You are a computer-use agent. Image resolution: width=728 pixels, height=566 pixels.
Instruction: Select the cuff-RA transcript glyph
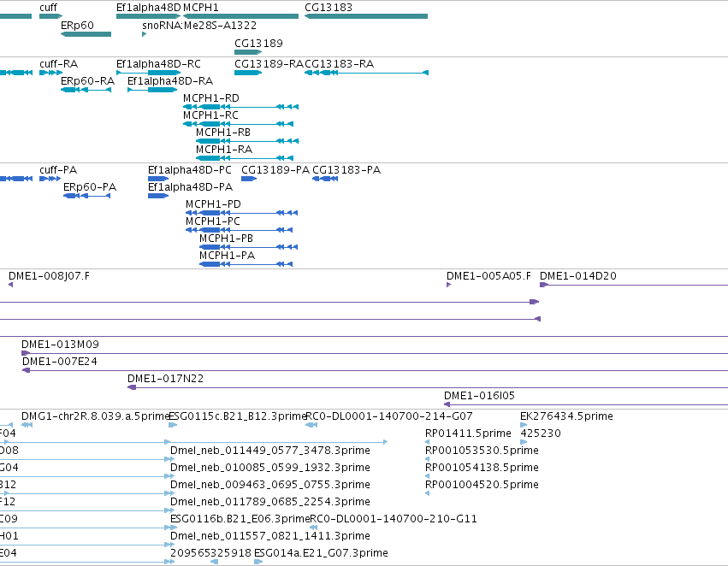[50, 73]
